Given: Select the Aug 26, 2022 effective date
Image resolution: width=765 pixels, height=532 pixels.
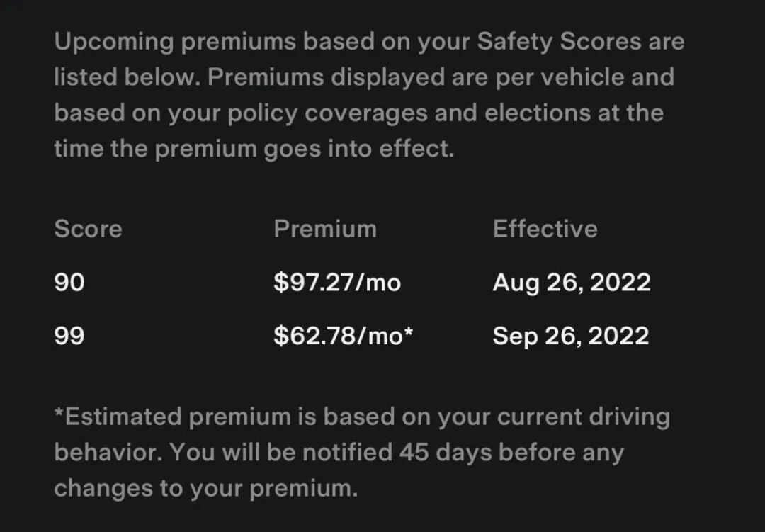Looking at the screenshot, I should coord(572,283).
